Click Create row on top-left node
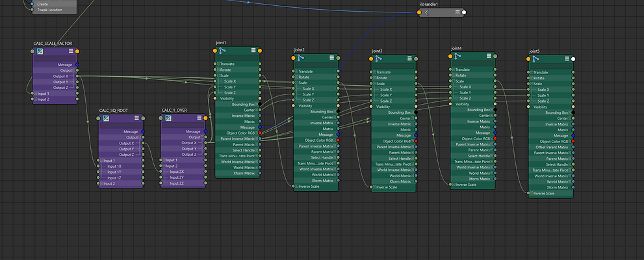Screen dimensions: 644x260 tap(54, 4)
